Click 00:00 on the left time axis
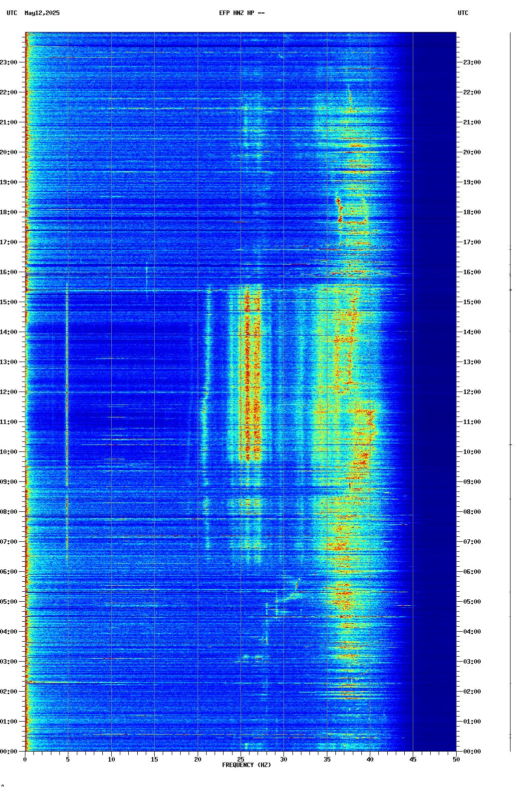The height and width of the screenshot is (791, 532). tap(8, 752)
